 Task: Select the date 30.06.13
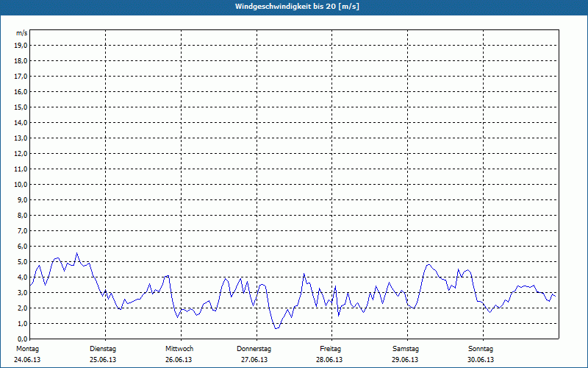481,360
